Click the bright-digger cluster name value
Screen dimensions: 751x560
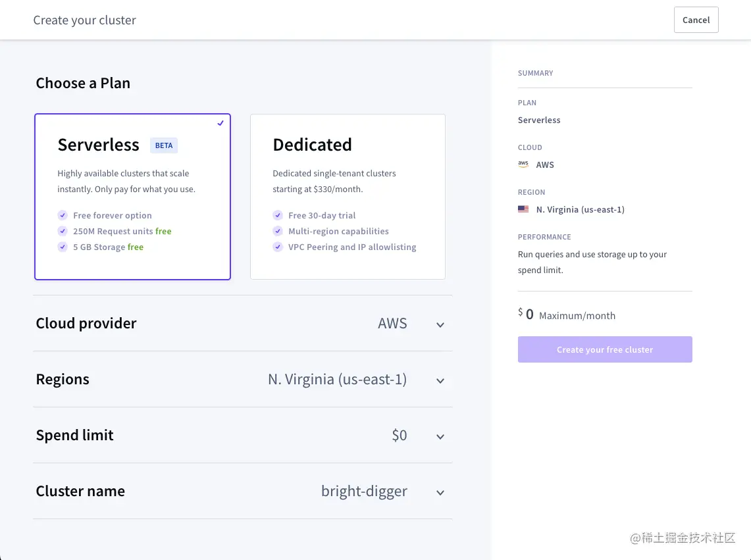364,491
